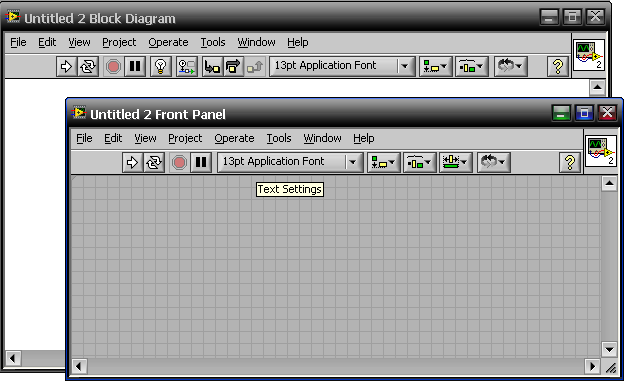
Task: Open Operate menu in Block Diagram window
Action: tap(168, 42)
